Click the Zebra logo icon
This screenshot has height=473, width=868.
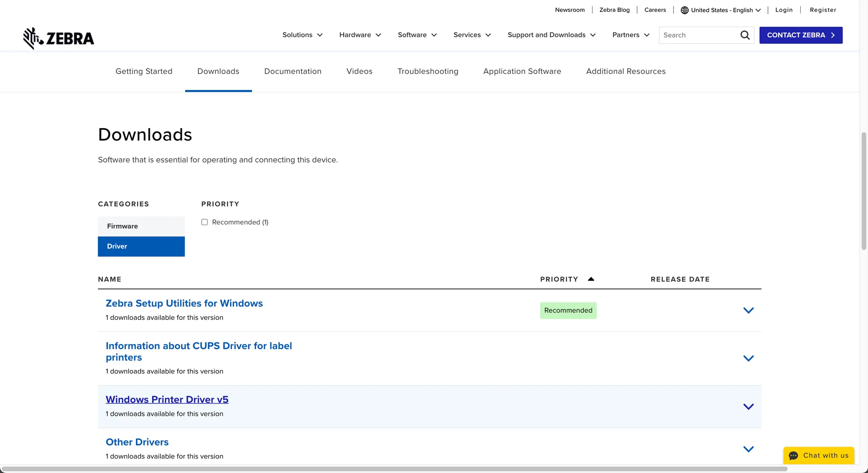(x=33, y=38)
